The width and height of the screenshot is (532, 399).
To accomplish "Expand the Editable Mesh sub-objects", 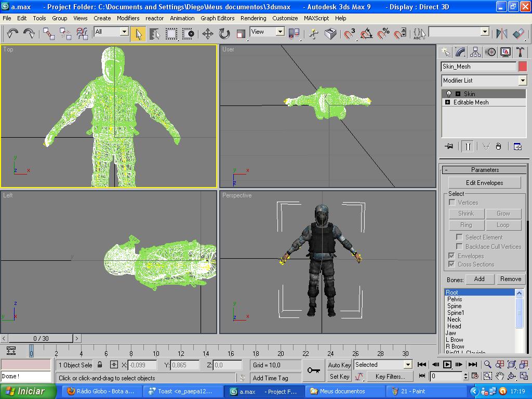I will pos(447,102).
